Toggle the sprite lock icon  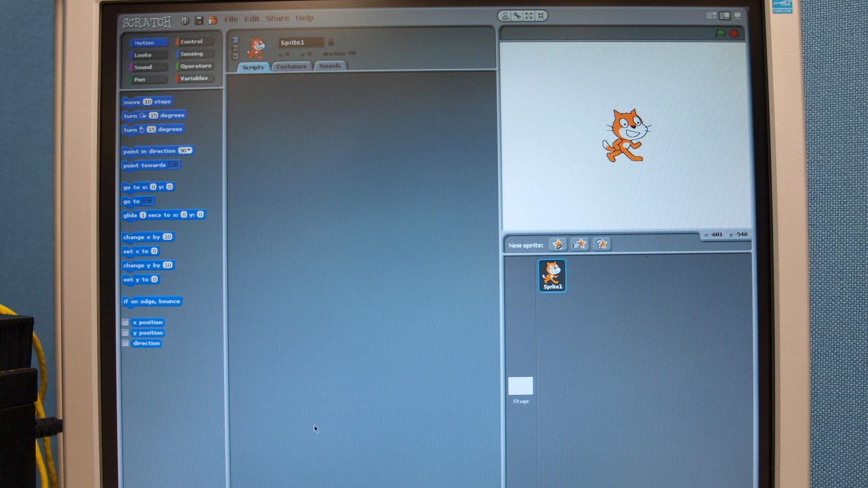point(331,42)
